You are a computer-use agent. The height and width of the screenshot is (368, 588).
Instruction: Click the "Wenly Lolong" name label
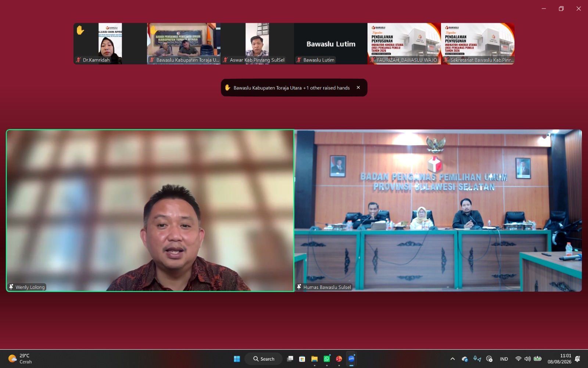pyautogui.click(x=30, y=287)
